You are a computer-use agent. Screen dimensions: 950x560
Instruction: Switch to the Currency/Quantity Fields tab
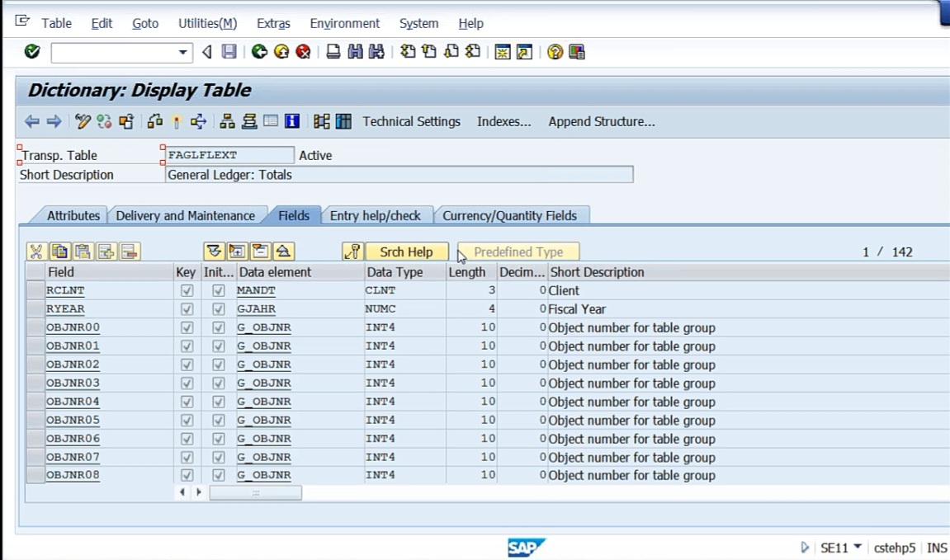[x=509, y=215]
